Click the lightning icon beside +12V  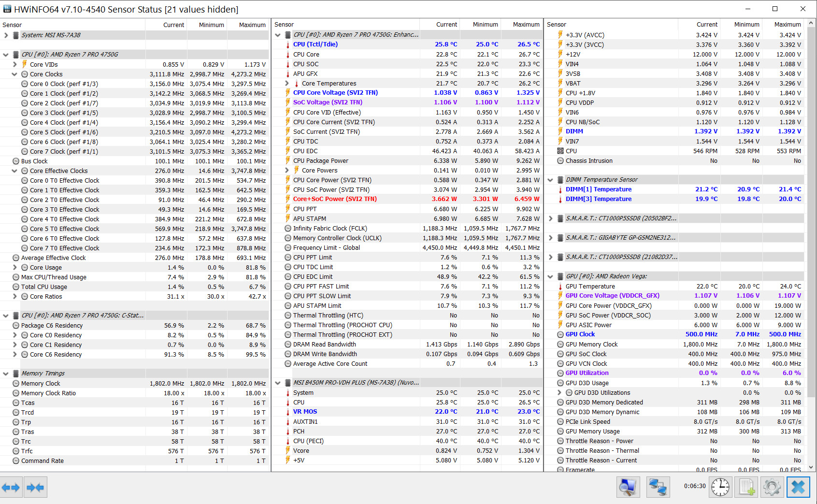coord(560,54)
